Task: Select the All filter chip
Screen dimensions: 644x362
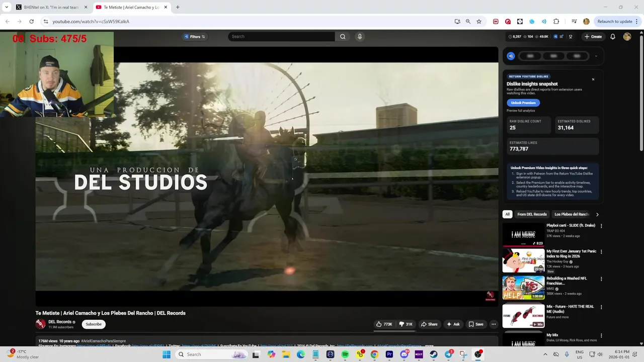Action: point(507,214)
